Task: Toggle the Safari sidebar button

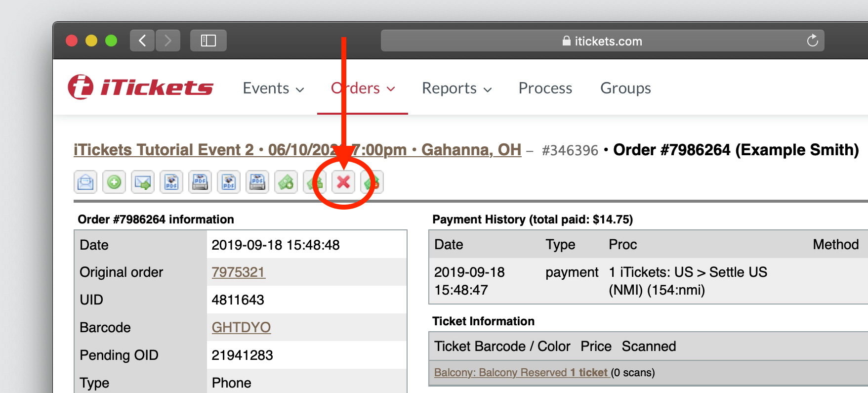Action: (208, 41)
